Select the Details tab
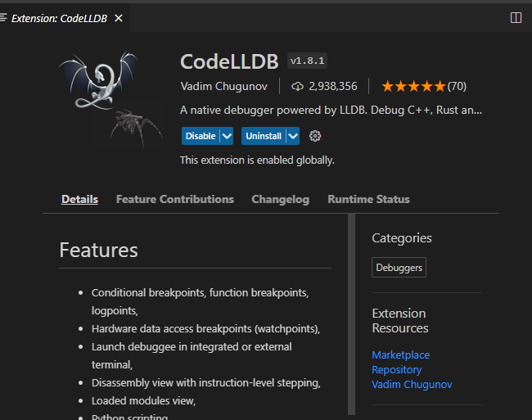 coord(79,199)
